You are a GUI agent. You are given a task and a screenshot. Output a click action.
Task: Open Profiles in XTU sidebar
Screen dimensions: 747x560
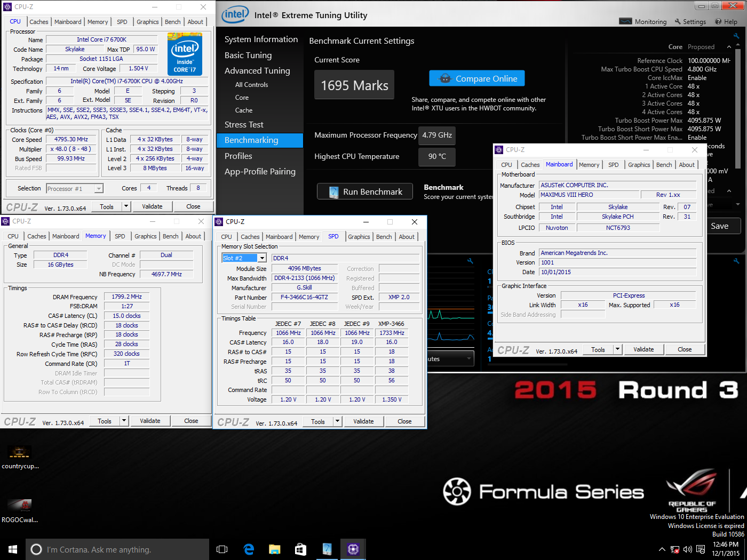(x=238, y=156)
